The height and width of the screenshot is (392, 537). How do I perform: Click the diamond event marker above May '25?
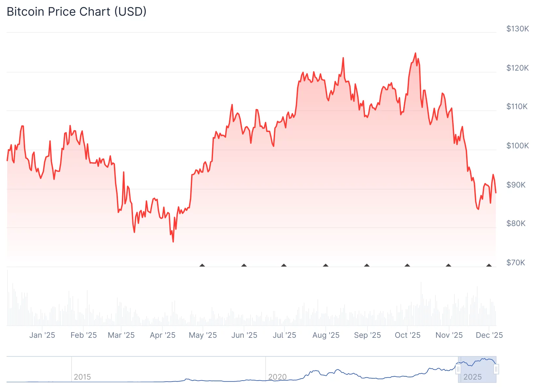tap(202, 265)
